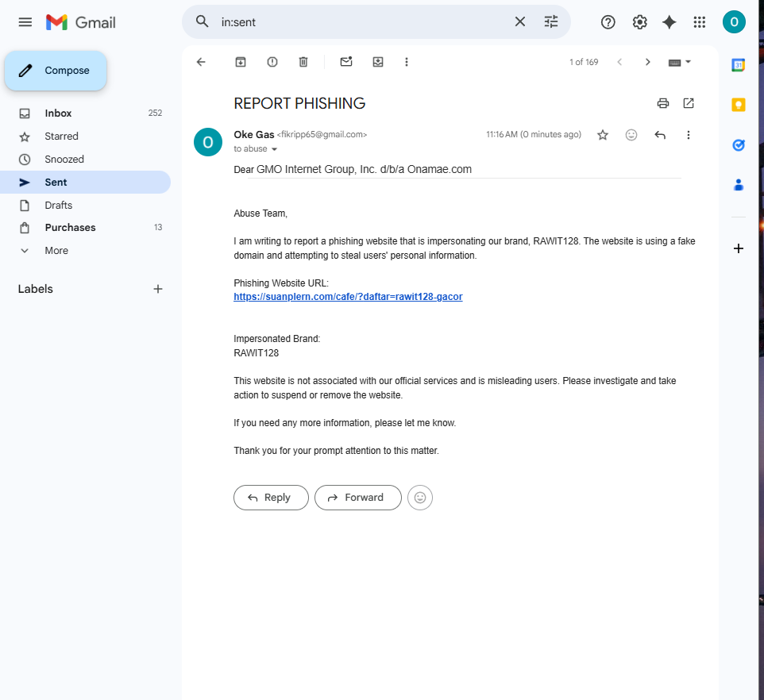Click the search magnifier icon
This screenshot has width=764, height=700.
(x=203, y=22)
